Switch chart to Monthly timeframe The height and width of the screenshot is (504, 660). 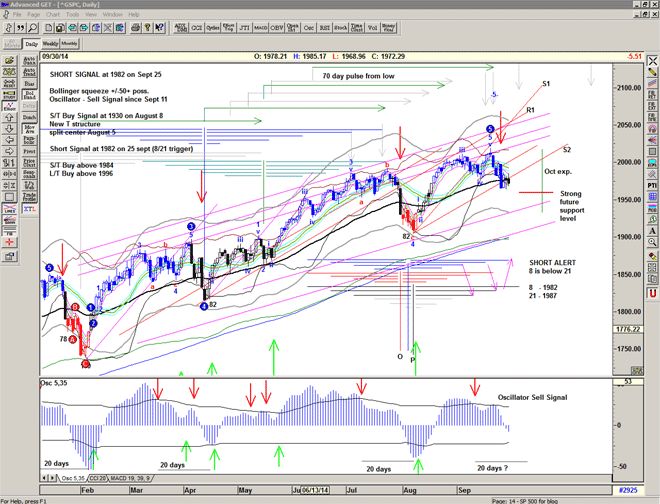[70, 44]
